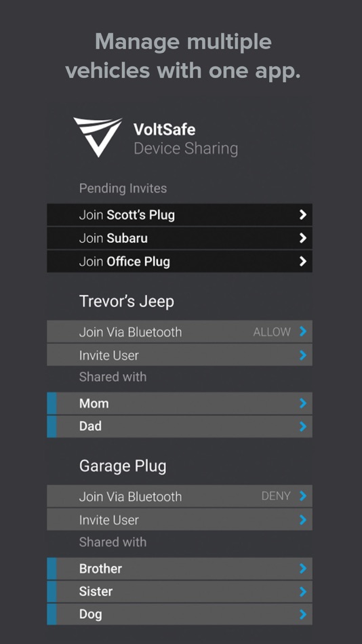Screen dimensions: 362x644
Task: Tap the white chevron on Join Subaru
Action: pos(303,238)
